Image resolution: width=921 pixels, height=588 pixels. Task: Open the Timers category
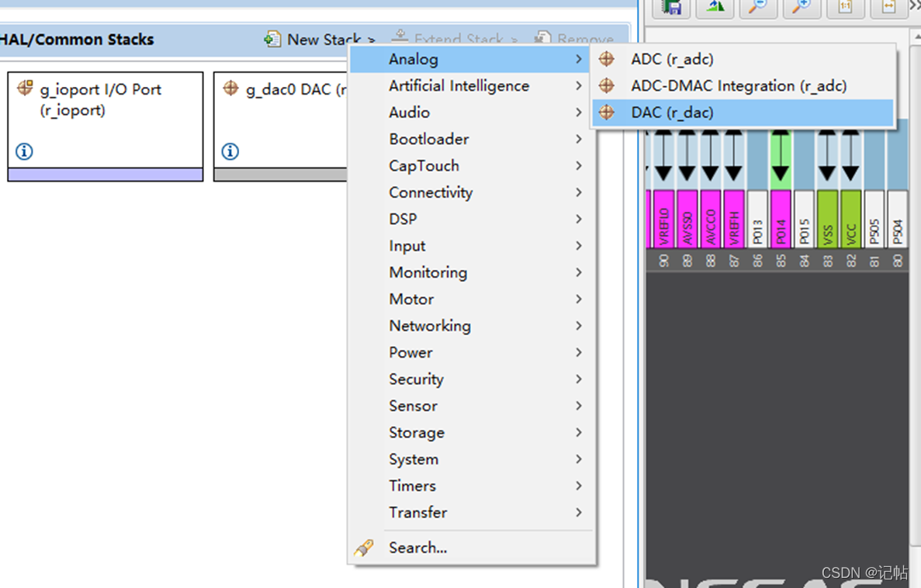[470, 486]
